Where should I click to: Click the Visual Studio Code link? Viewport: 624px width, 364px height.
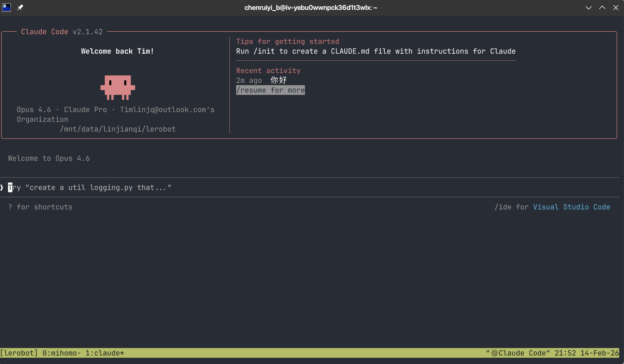[x=571, y=207]
